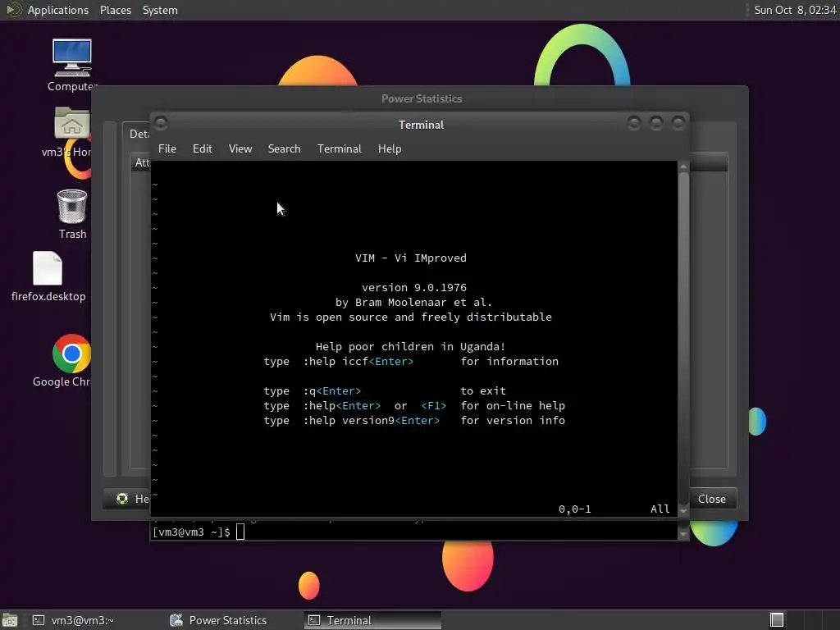Viewport: 840px width, 630px height.
Task: Click the 'by Bram Moolenaar et al.' line
Action: 413,302
